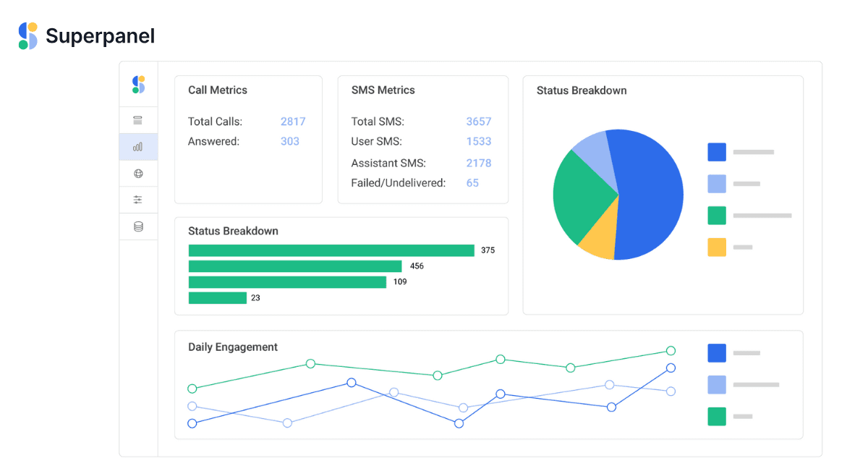Open the globe sidebar icon

tap(138, 174)
